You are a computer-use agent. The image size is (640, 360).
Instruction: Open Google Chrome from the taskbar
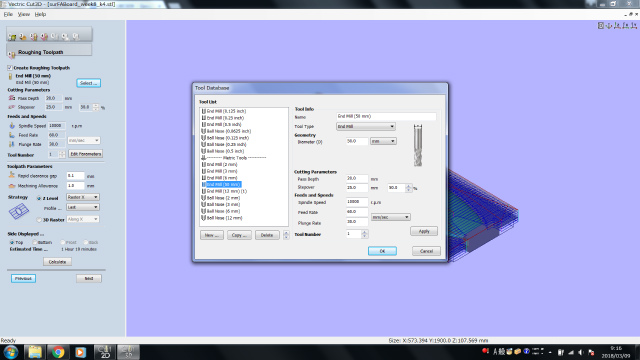pyautogui.click(x=58, y=352)
